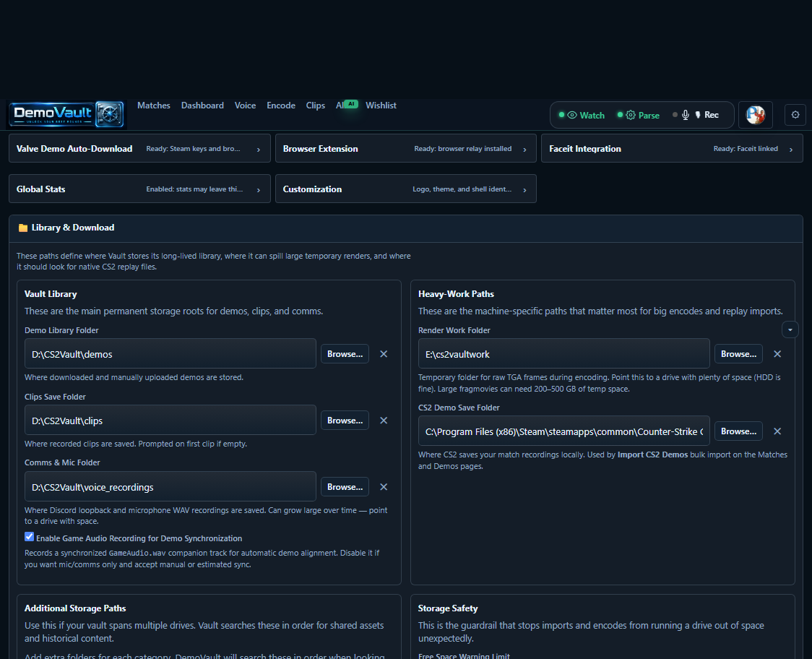Expand Customization section
This screenshot has height=659, width=812.
(x=405, y=189)
